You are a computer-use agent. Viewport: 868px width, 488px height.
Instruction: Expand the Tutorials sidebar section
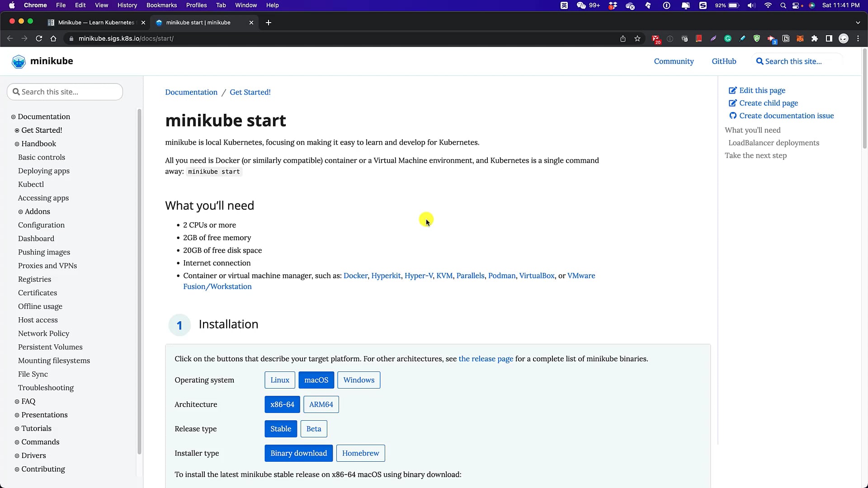[x=36, y=428]
